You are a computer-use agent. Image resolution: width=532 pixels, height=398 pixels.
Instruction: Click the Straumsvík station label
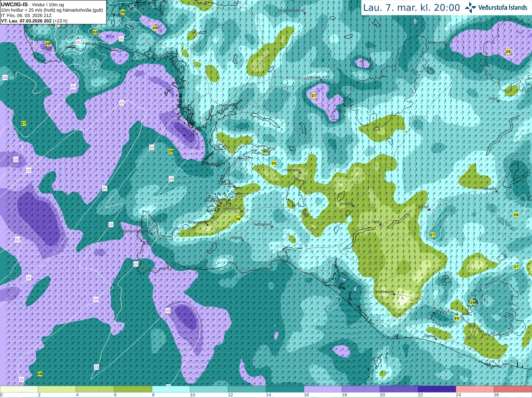(x=197, y=222)
